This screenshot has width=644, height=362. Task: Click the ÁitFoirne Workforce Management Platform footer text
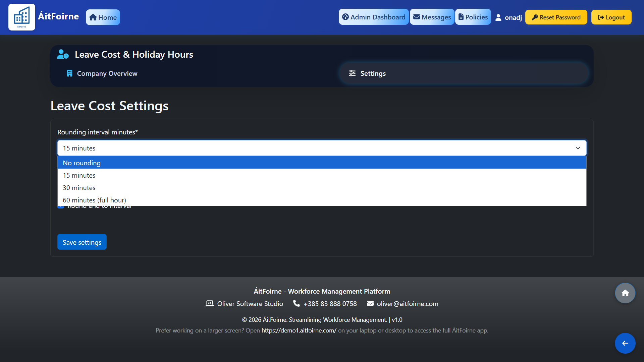[322, 291]
